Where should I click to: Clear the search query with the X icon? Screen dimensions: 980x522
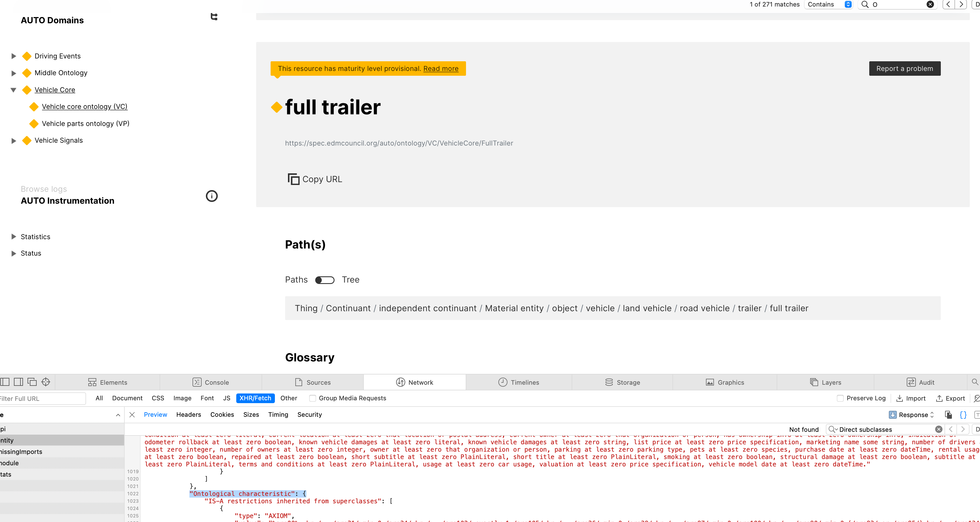click(x=931, y=5)
